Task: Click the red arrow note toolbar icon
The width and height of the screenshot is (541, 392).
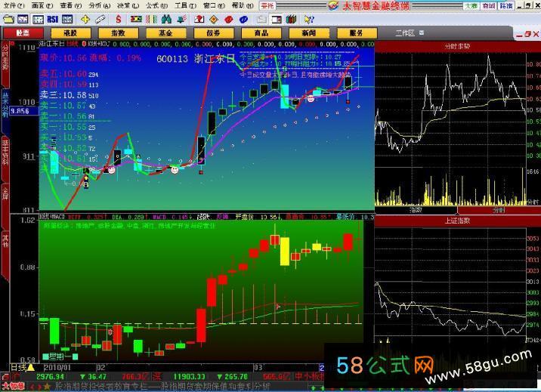Action: click(199, 20)
